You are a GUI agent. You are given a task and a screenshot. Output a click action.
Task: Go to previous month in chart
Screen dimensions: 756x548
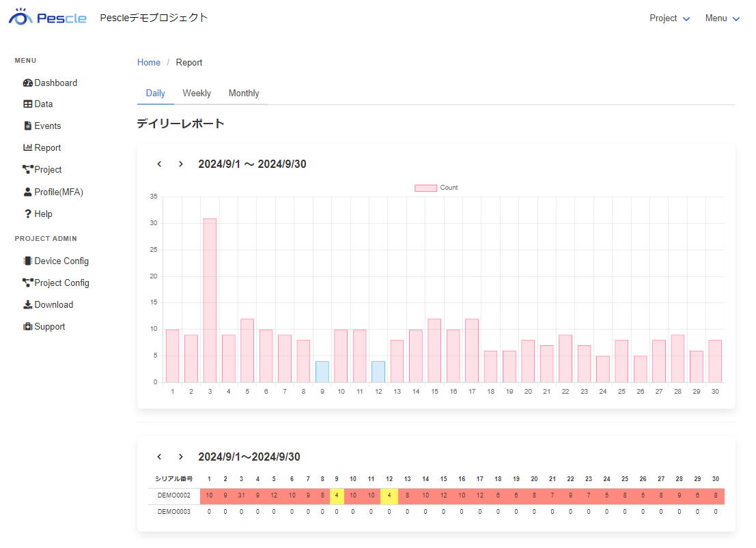coord(159,164)
